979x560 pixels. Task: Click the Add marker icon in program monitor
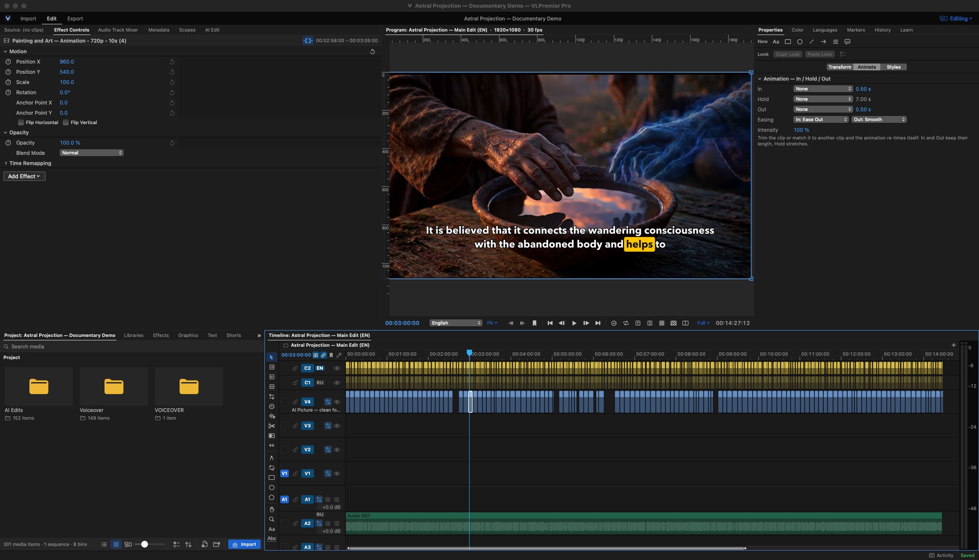(535, 323)
